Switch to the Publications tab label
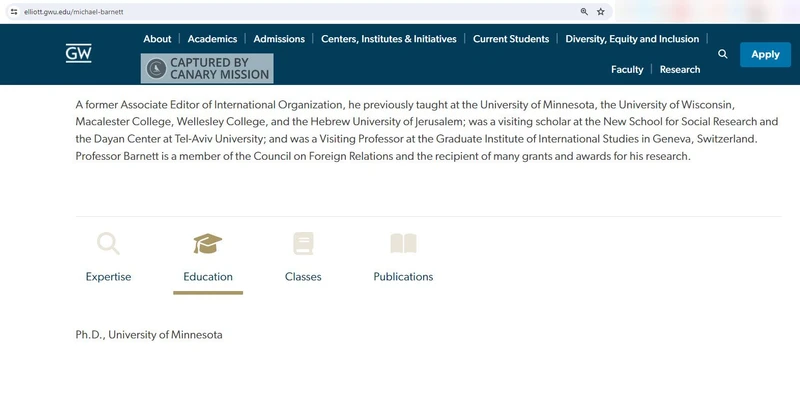The width and height of the screenshot is (800, 402). [x=403, y=277]
